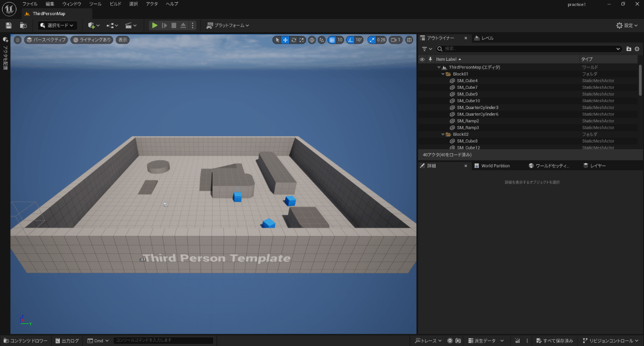The image size is (644, 346).
Task: Close the アウトライナー tab
Action: coord(466,38)
